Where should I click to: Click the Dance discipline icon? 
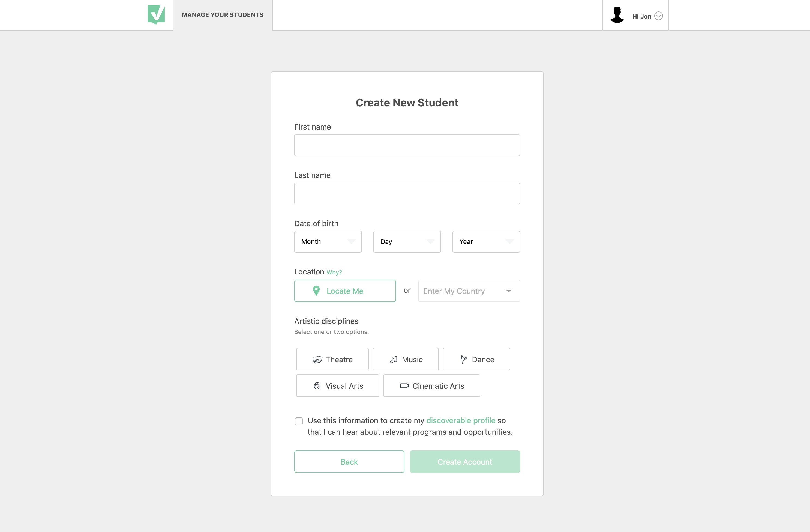pyautogui.click(x=464, y=359)
